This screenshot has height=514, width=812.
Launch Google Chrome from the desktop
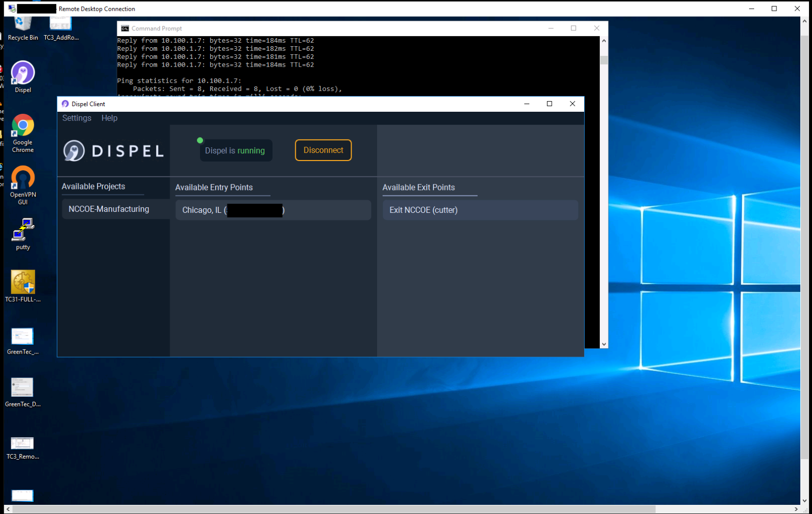(x=23, y=134)
